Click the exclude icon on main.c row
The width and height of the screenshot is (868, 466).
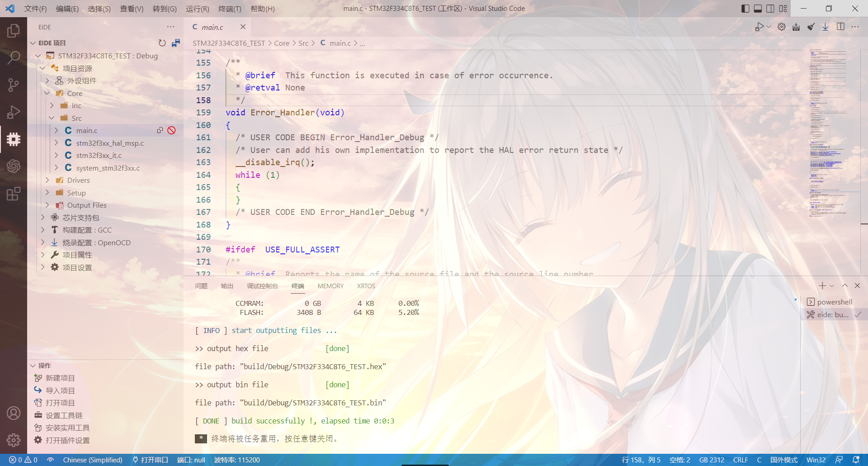tap(172, 130)
